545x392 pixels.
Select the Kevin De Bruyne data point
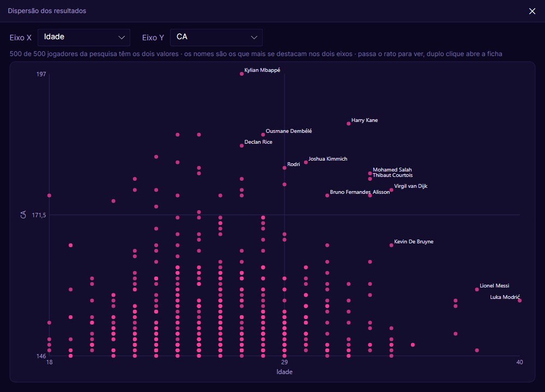(x=391, y=245)
